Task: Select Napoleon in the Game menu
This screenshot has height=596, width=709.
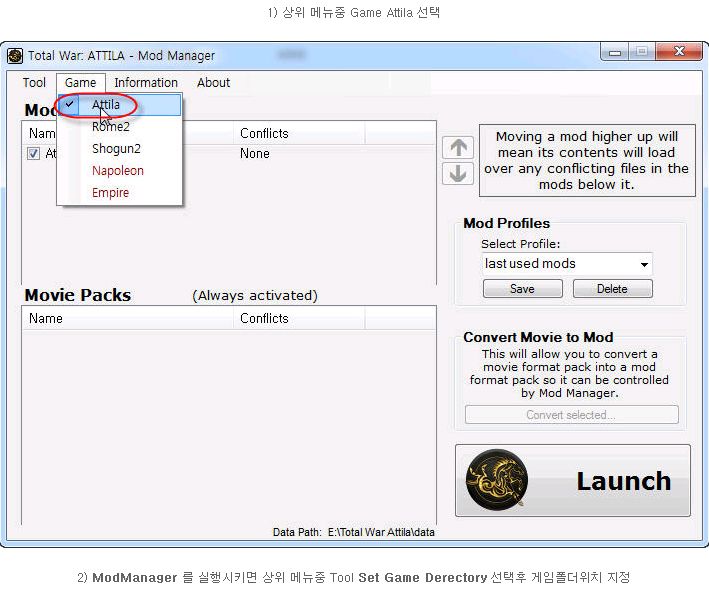Action: [119, 171]
